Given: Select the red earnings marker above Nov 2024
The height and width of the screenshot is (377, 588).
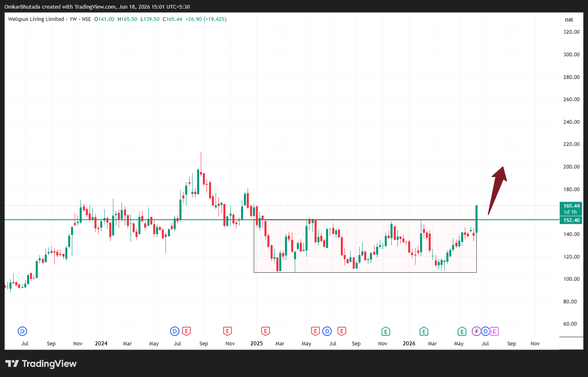Looking at the screenshot, I should click(227, 331).
